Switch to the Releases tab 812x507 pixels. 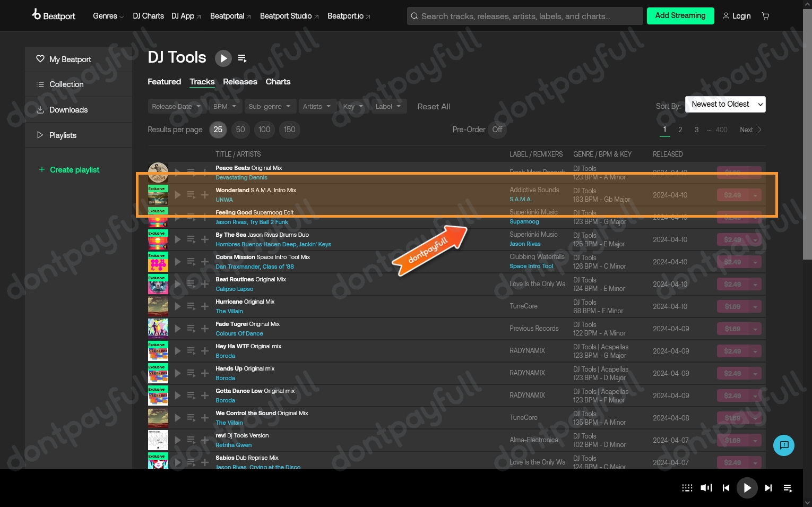coord(240,82)
